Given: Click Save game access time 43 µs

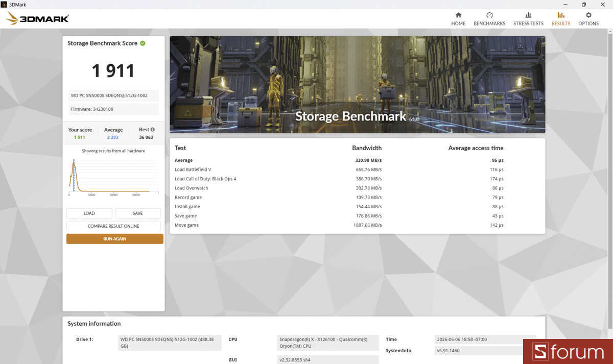Looking at the screenshot, I should click(497, 216).
